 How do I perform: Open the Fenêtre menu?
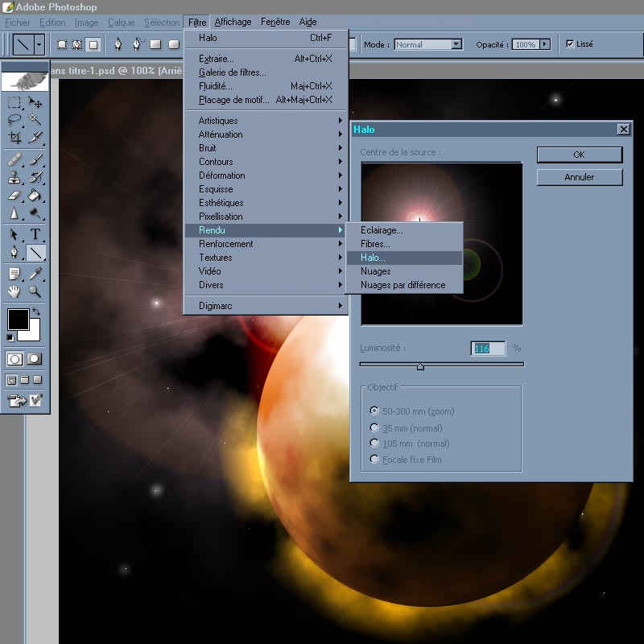[x=275, y=22]
